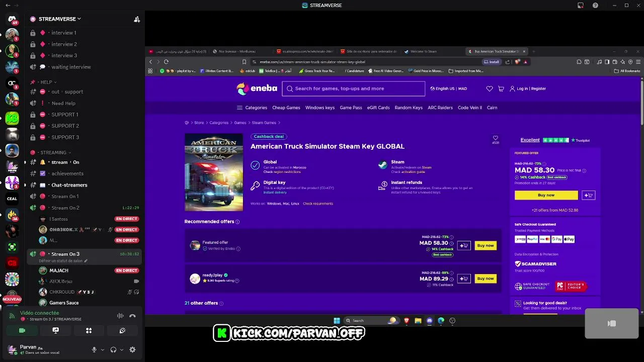Open the STREAMVERSE server dropdown
This screenshot has width=644, height=362.
(59, 19)
